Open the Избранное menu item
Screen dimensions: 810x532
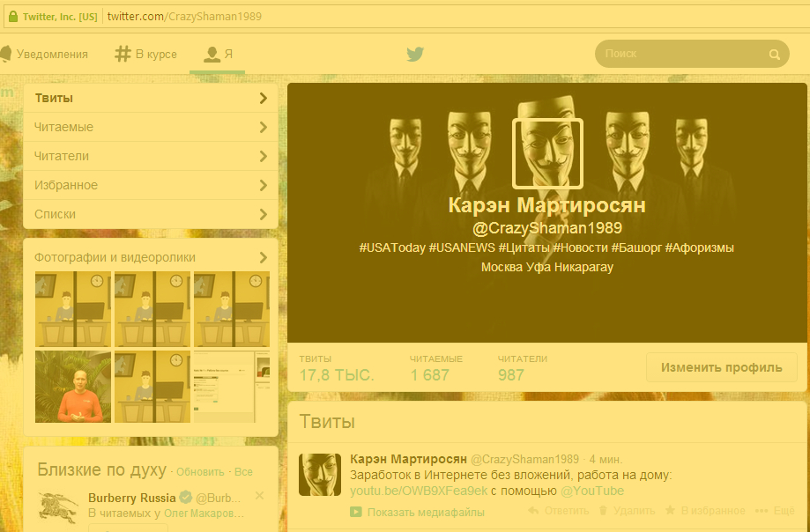tap(66, 185)
